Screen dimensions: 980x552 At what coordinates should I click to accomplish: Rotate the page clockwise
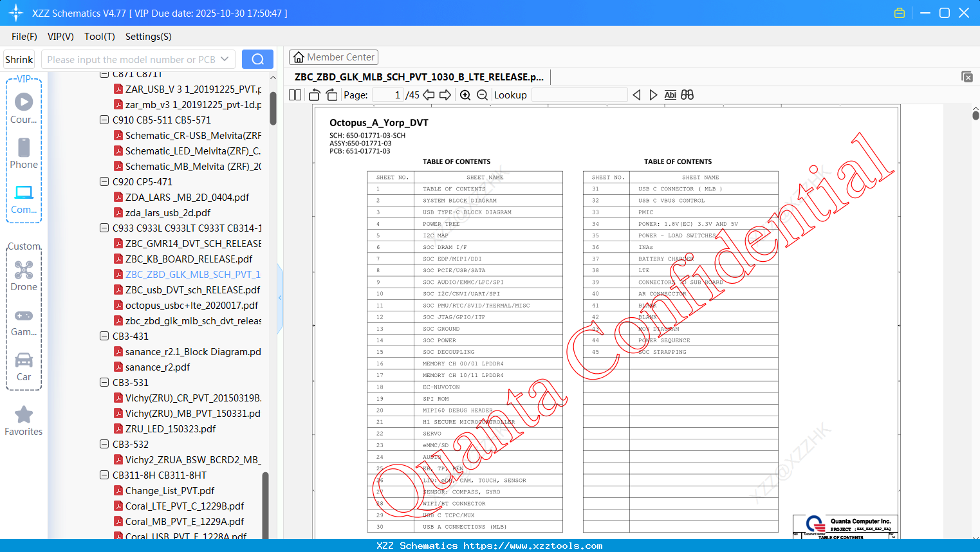tap(331, 95)
